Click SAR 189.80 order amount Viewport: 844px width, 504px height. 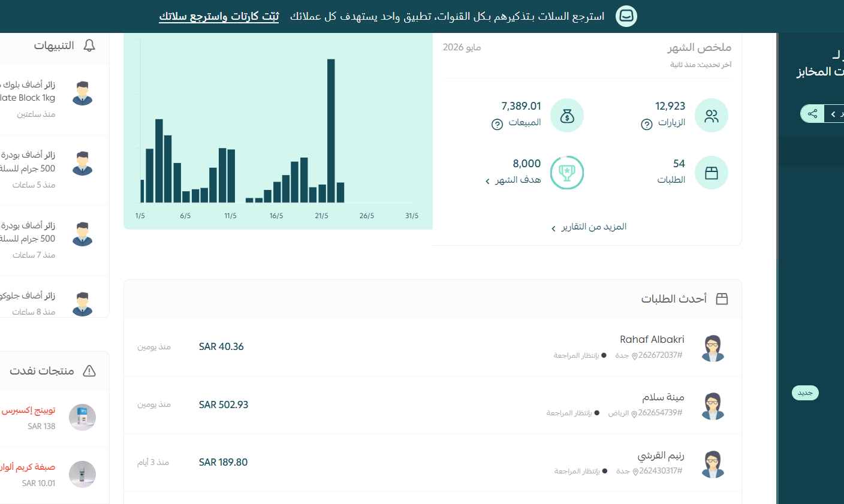tap(223, 462)
